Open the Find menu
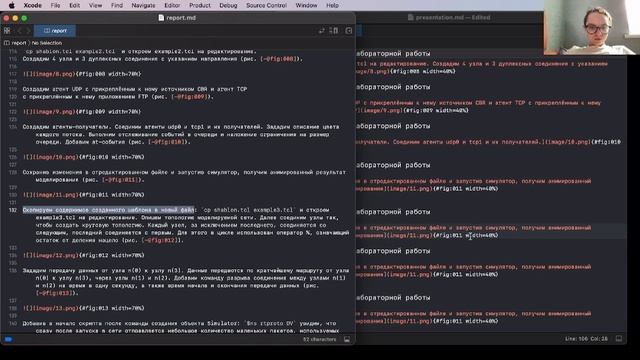The height and width of the screenshot is (360, 640). (x=117, y=5)
